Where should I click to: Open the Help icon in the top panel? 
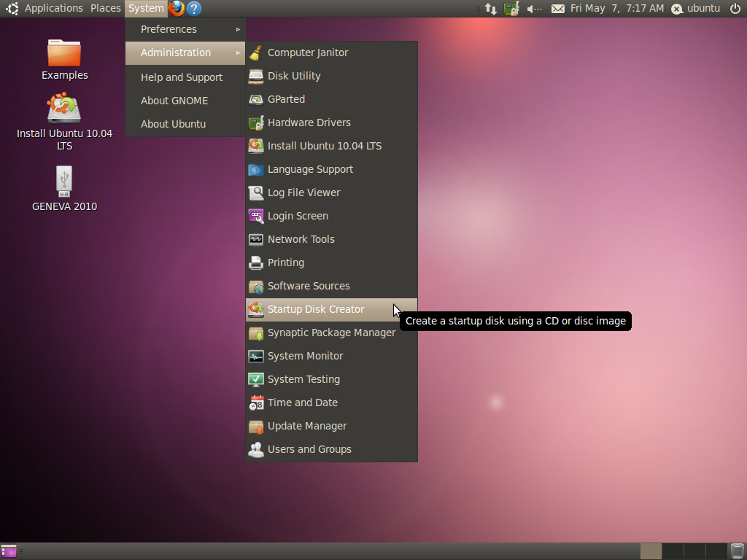193,9
